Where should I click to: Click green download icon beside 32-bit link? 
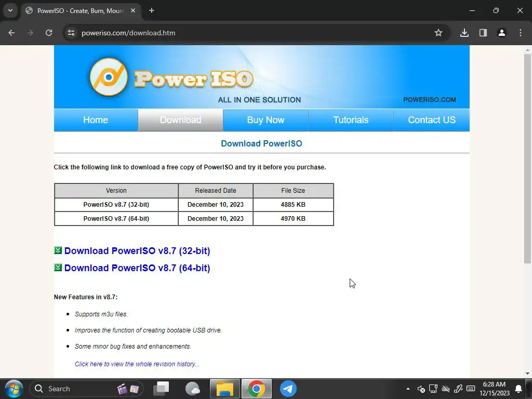click(x=58, y=250)
